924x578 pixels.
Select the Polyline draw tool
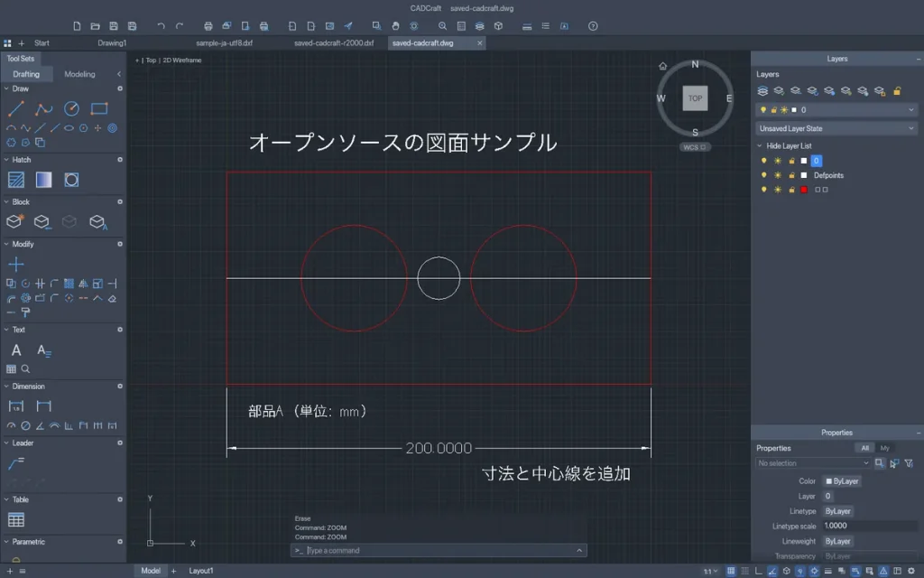click(x=43, y=108)
